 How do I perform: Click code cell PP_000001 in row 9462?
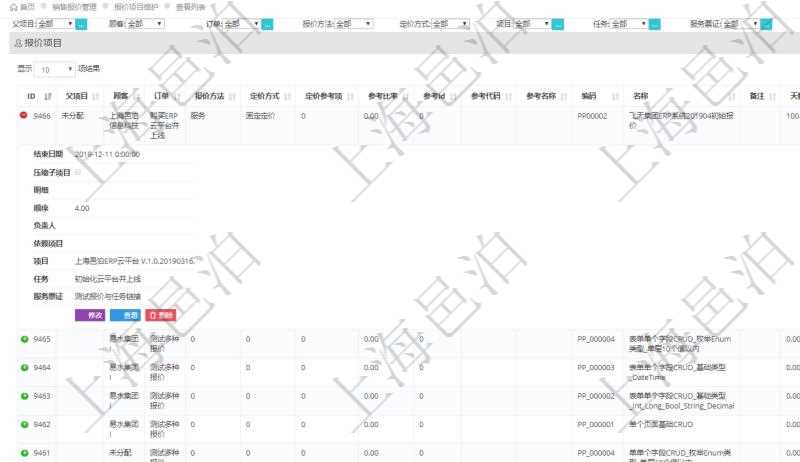click(x=596, y=424)
